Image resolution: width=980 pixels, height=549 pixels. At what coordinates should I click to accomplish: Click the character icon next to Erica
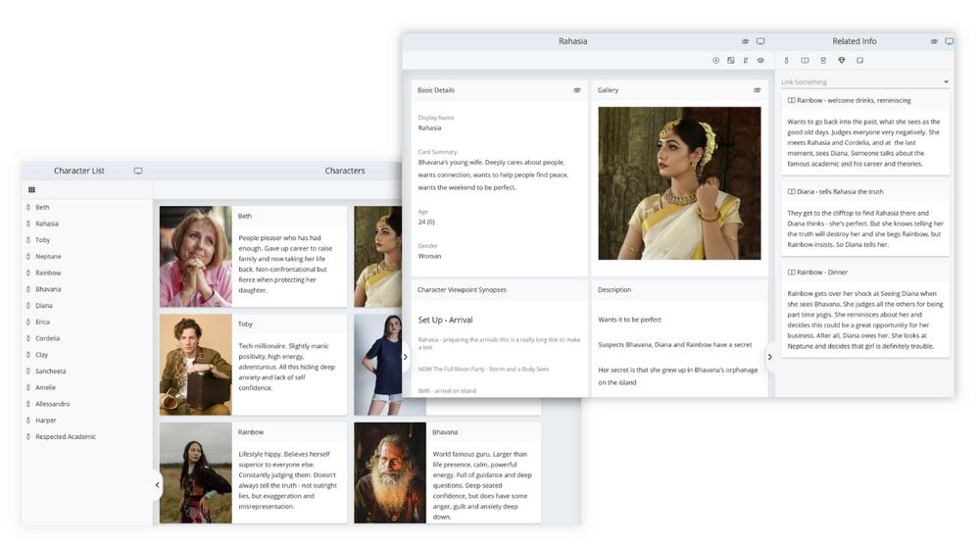28,322
